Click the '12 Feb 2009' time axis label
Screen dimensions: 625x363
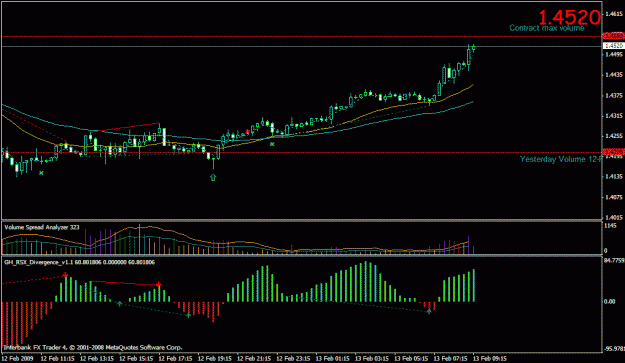(x=19, y=358)
